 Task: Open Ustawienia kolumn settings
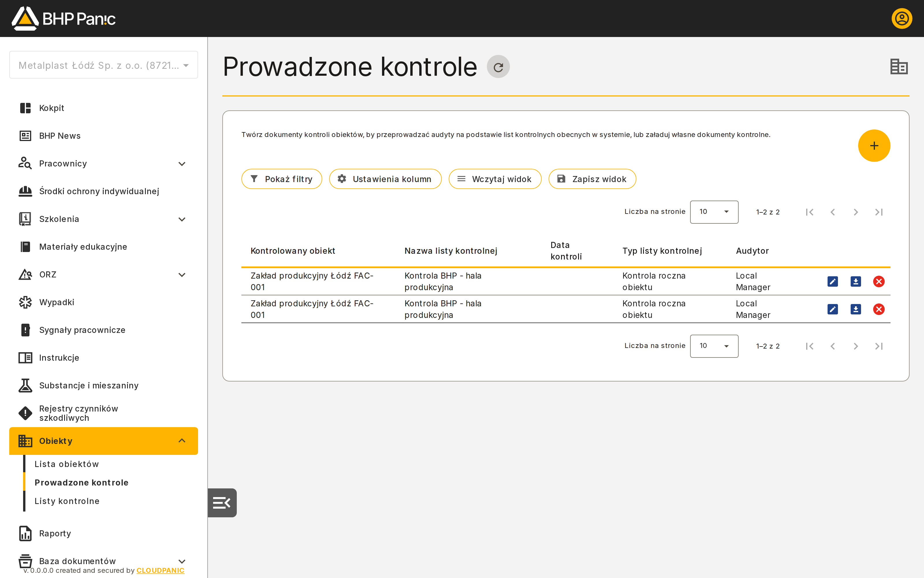385,179
